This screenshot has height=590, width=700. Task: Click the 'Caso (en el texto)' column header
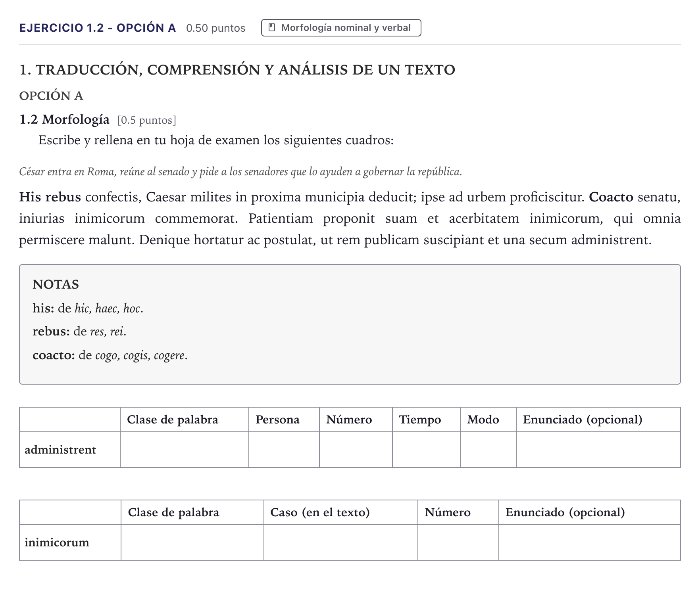341,512
